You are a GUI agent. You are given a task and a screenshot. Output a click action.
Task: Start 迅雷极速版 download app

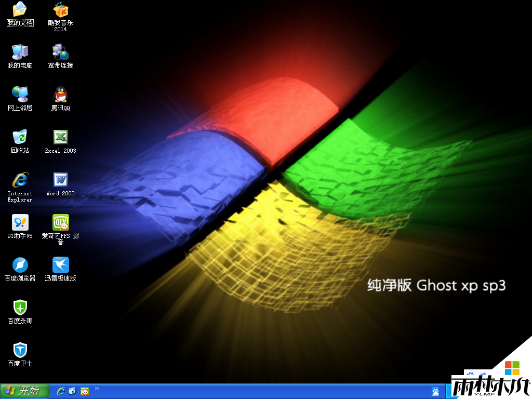(61, 265)
